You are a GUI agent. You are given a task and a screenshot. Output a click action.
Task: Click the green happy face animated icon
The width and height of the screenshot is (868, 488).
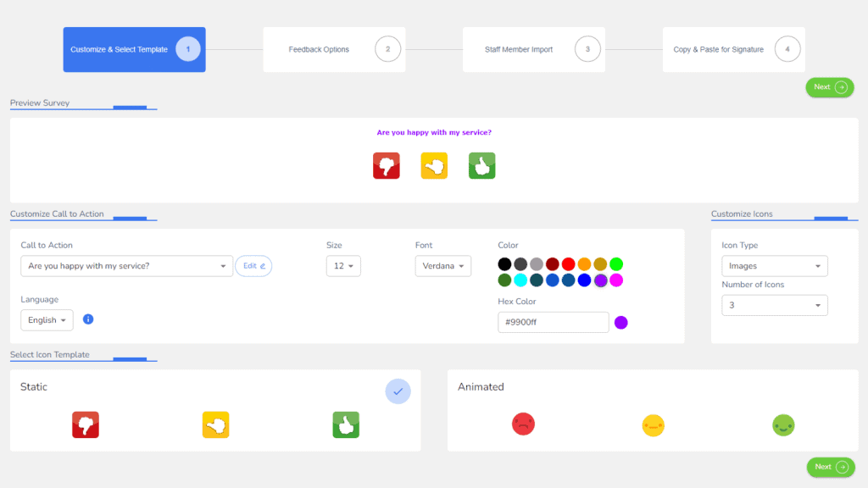783,425
